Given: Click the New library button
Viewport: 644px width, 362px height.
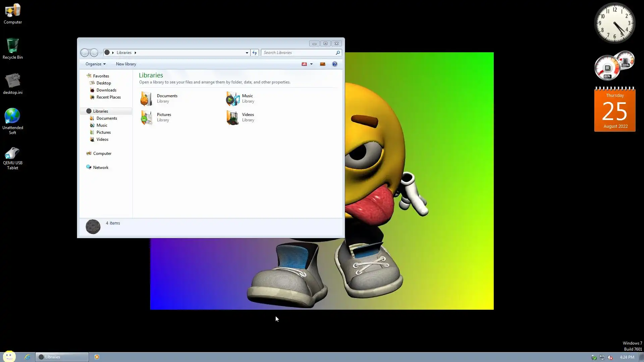Looking at the screenshot, I should tap(126, 64).
